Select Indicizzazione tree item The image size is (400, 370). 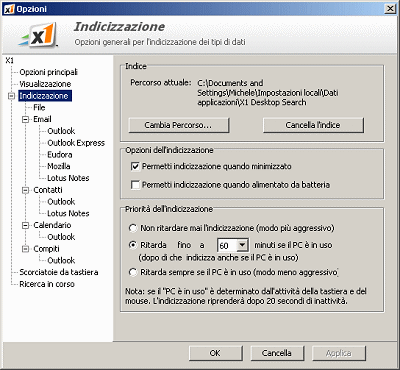(x=45, y=96)
